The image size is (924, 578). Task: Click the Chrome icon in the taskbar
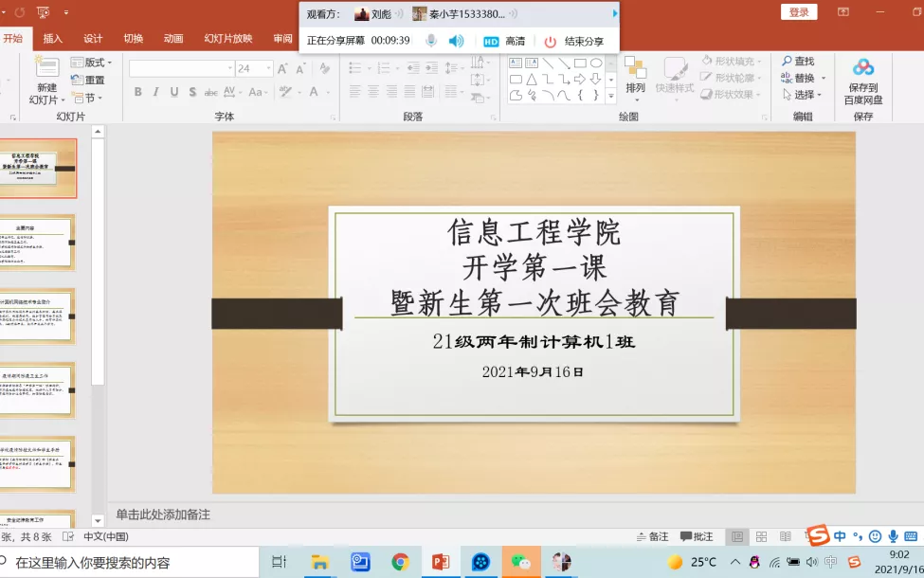click(400, 562)
